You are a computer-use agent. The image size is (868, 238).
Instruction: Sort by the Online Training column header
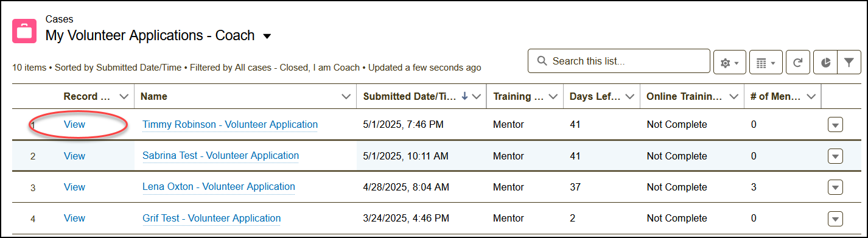coord(684,97)
